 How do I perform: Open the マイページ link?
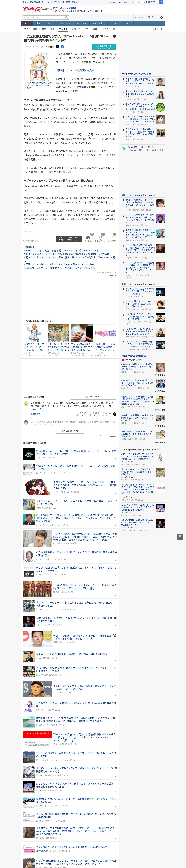139,17
